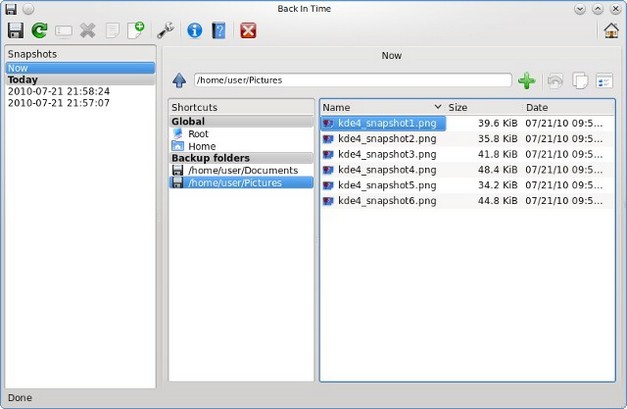The image size is (627, 409).
Task: Sort files by the Date column header
Action: tap(568, 108)
